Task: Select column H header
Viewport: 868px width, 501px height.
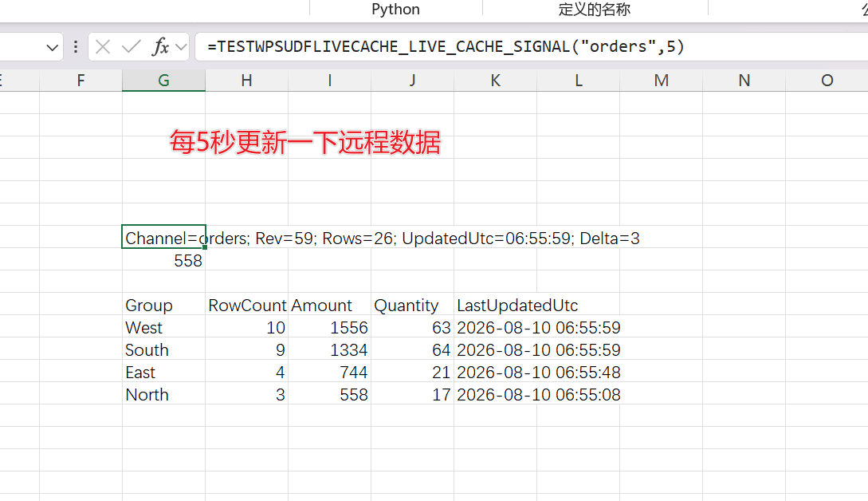Action: (x=246, y=81)
